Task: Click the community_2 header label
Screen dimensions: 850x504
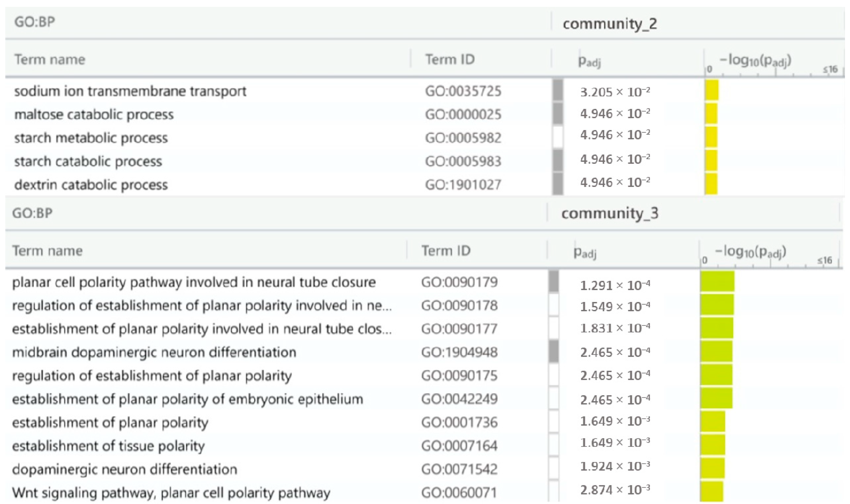Action: pyautogui.click(x=610, y=24)
